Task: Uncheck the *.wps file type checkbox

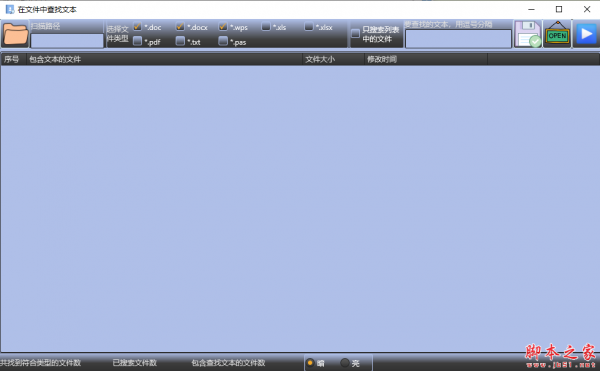Action: click(x=223, y=27)
